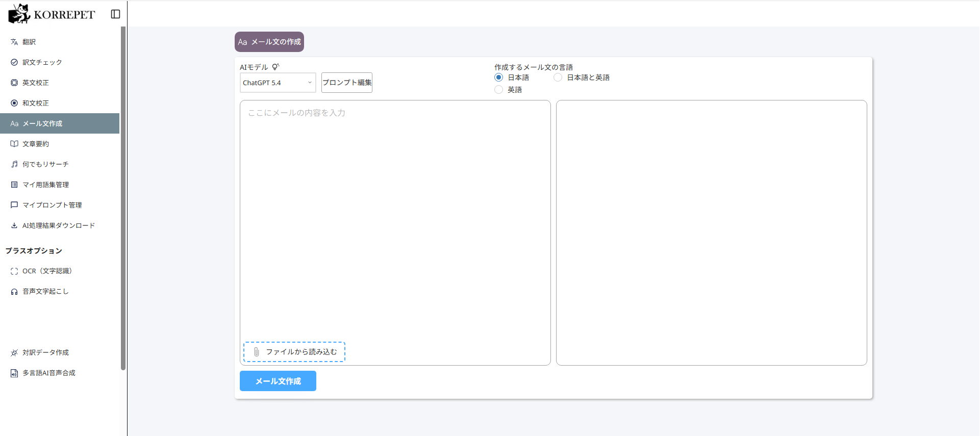Click the blue メール文作成 submit button
The image size is (980, 436).
tap(278, 381)
